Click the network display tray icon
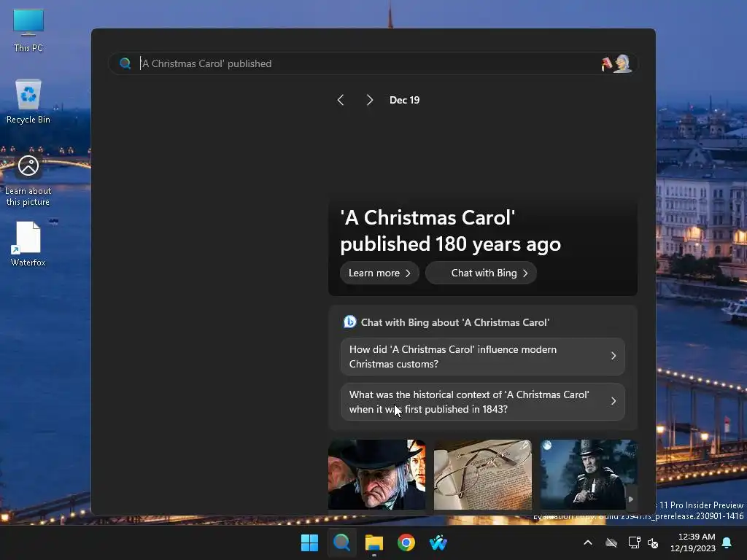Image resolution: width=747 pixels, height=560 pixels. (x=634, y=542)
